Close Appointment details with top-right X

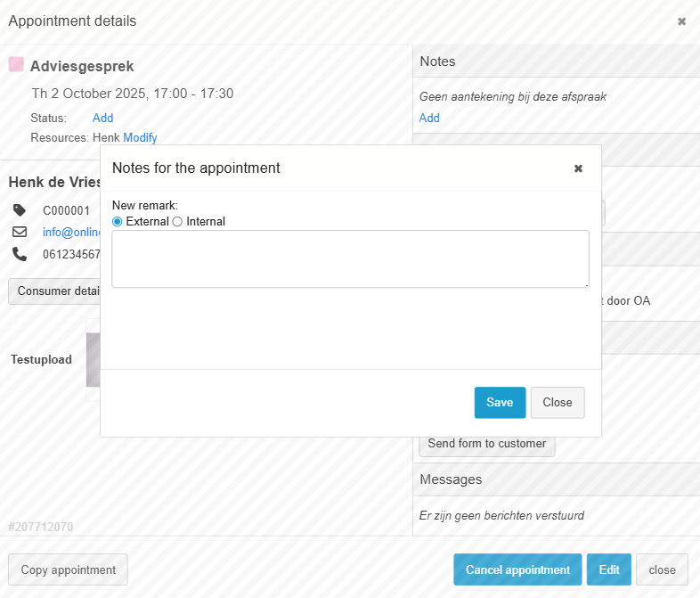pyautogui.click(x=681, y=21)
